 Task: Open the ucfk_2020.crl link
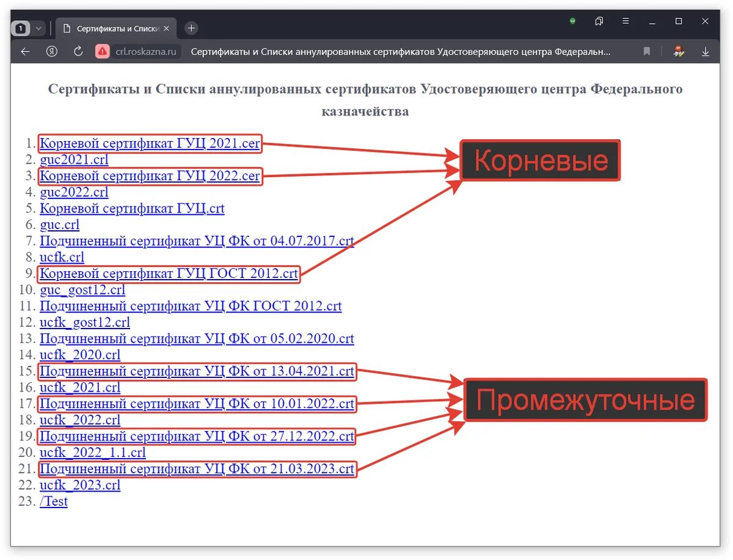point(80,355)
